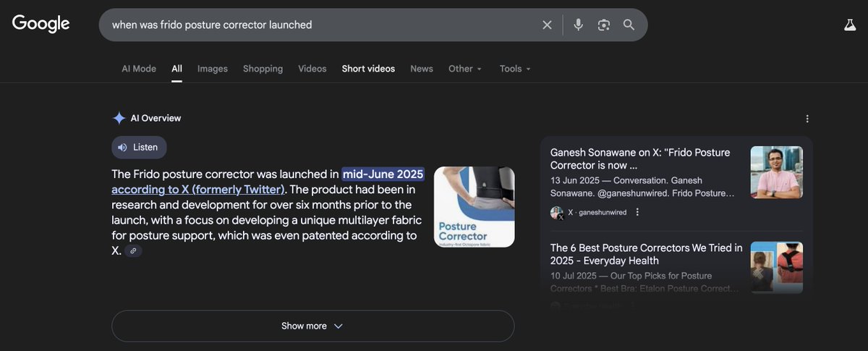868x351 pixels.
Task: Open AI Overview three-dot options menu
Action: pyautogui.click(x=807, y=119)
